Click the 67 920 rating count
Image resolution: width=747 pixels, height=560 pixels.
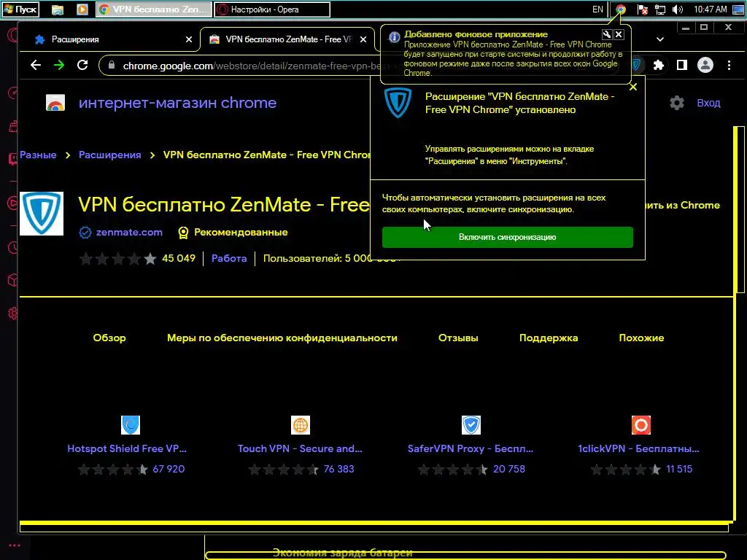point(169,469)
